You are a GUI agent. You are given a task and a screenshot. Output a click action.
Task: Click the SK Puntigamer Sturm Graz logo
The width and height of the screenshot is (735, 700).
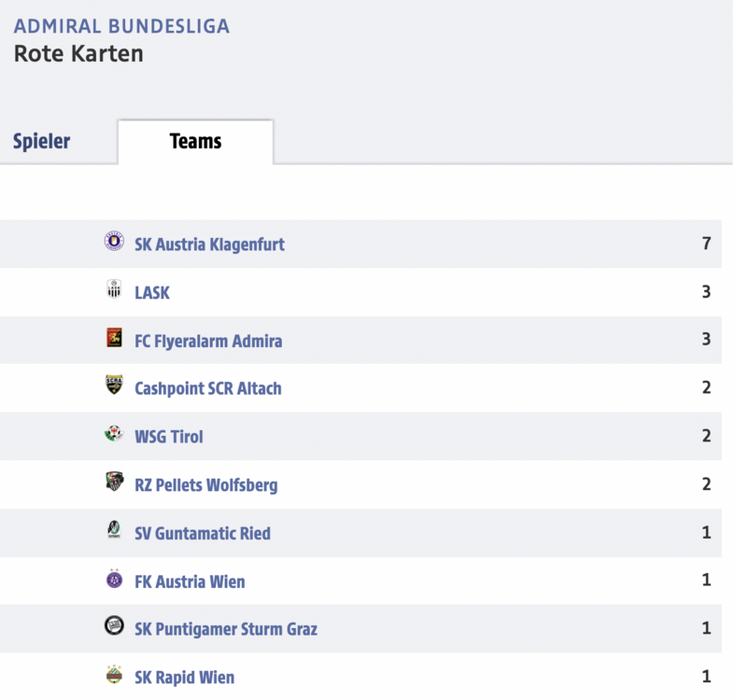[114, 625]
